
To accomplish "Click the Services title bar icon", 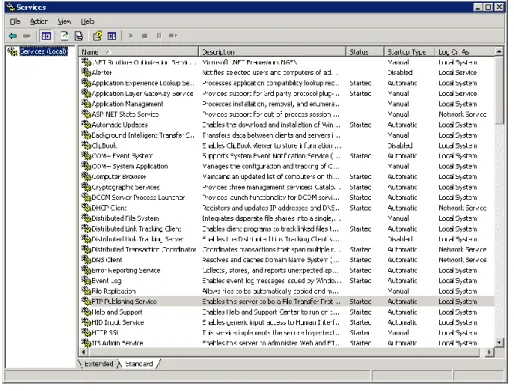I will coord(11,7).
